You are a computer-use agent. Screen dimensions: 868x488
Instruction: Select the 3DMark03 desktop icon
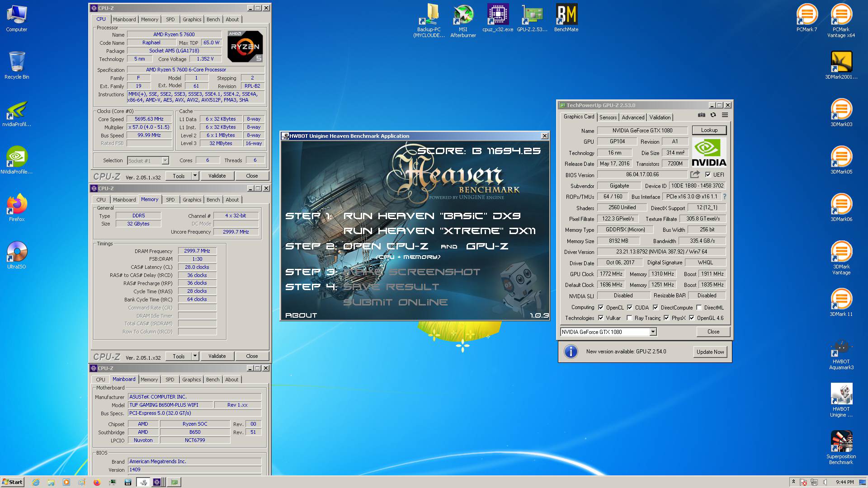841,113
